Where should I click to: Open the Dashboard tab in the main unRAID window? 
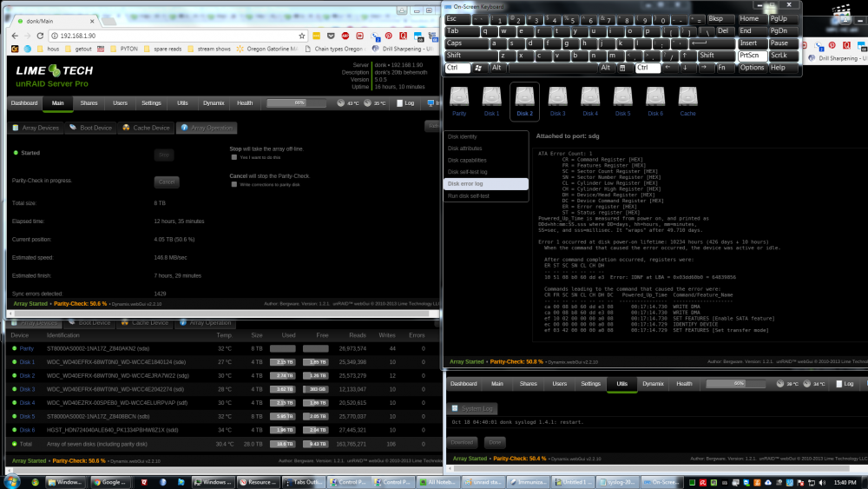pyautogui.click(x=24, y=103)
